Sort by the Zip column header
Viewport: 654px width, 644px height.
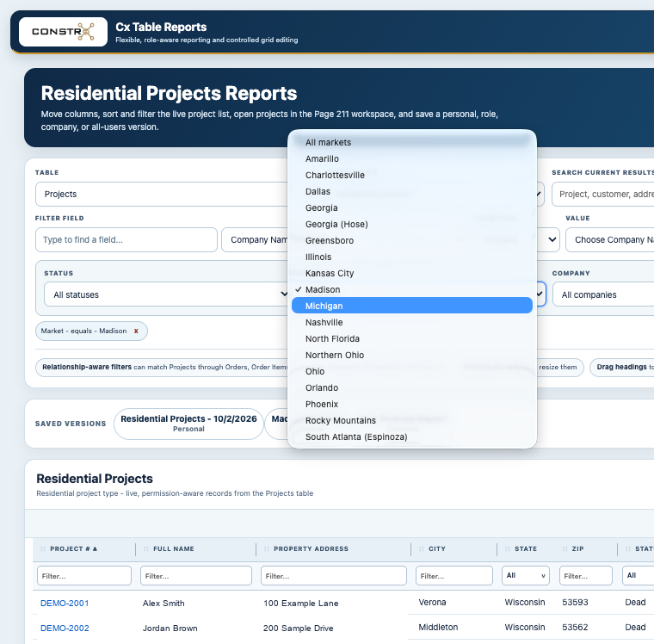pyautogui.click(x=577, y=548)
